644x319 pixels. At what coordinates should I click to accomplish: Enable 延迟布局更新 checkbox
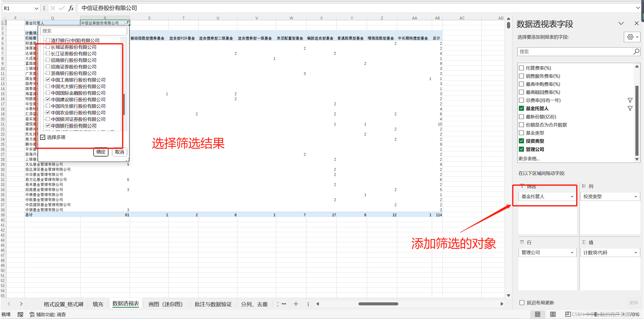(x=522, y=303)
